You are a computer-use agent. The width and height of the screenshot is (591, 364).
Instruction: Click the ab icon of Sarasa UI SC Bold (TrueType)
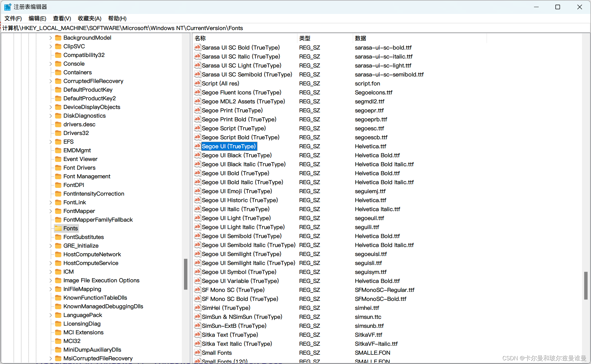pos(197,47)
